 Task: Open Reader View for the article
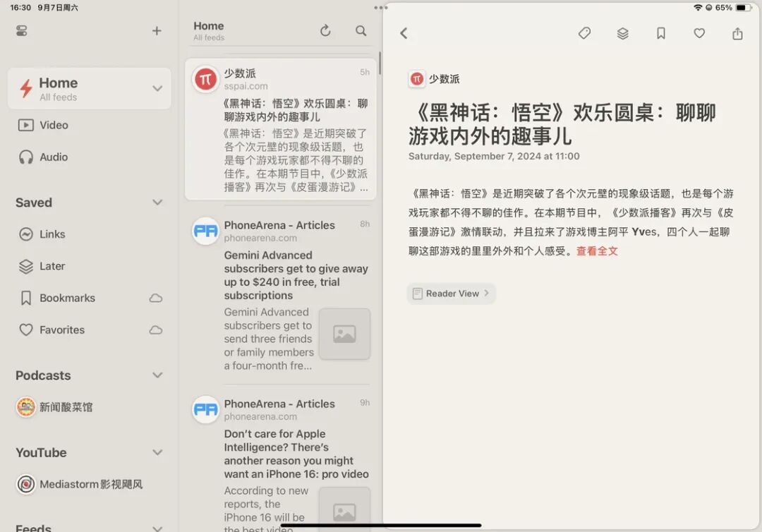[451, 294]
